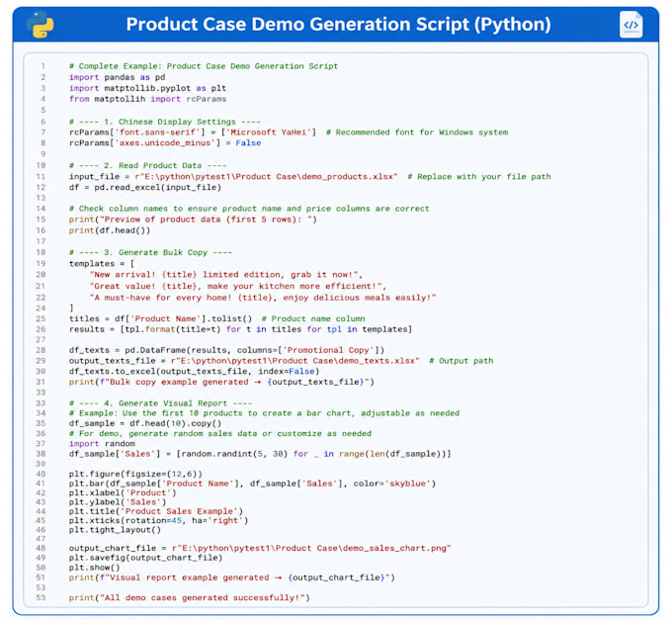This screenshot has height=620, width=672.
Task: Click the line "plt.show()"
Action: [94, 568]
